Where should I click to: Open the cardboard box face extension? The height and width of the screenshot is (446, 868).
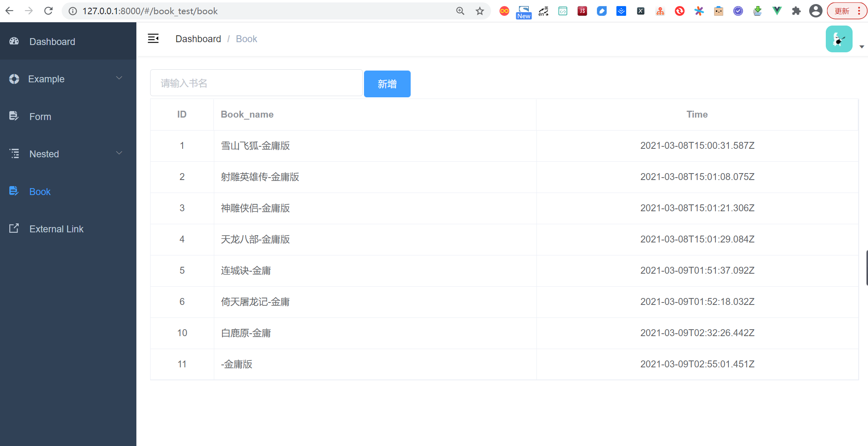719,11
